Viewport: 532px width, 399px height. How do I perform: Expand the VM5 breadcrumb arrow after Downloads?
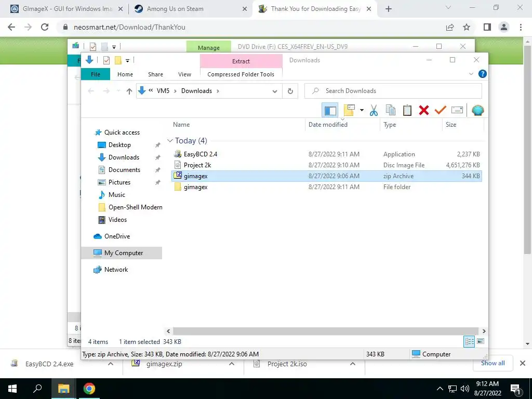click(x=218, y=91)
